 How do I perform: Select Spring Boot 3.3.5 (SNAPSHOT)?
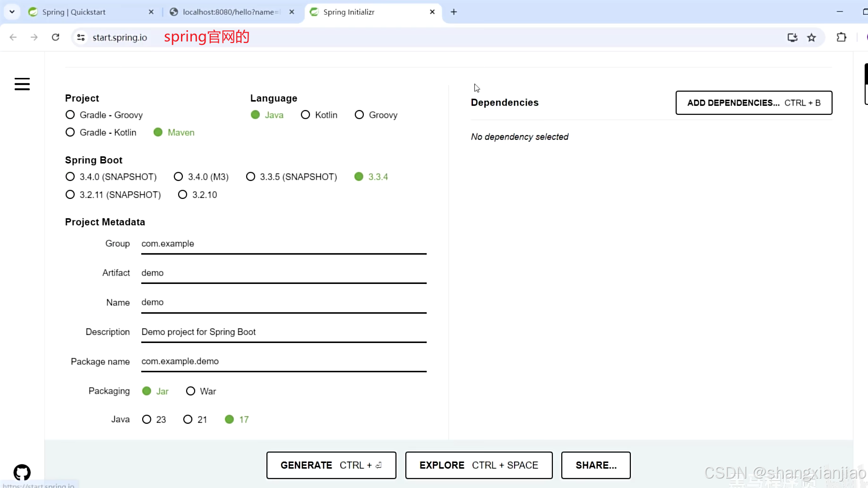(292, 177)
